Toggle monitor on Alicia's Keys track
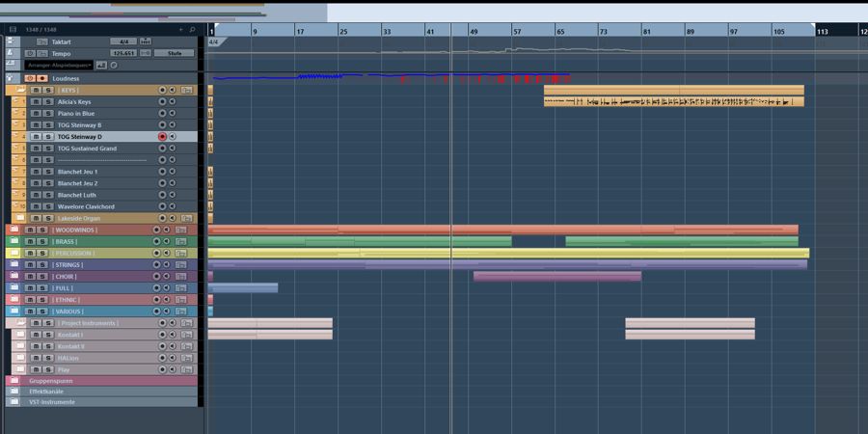This screenshot has width=868, height=434. pos(173,101)
